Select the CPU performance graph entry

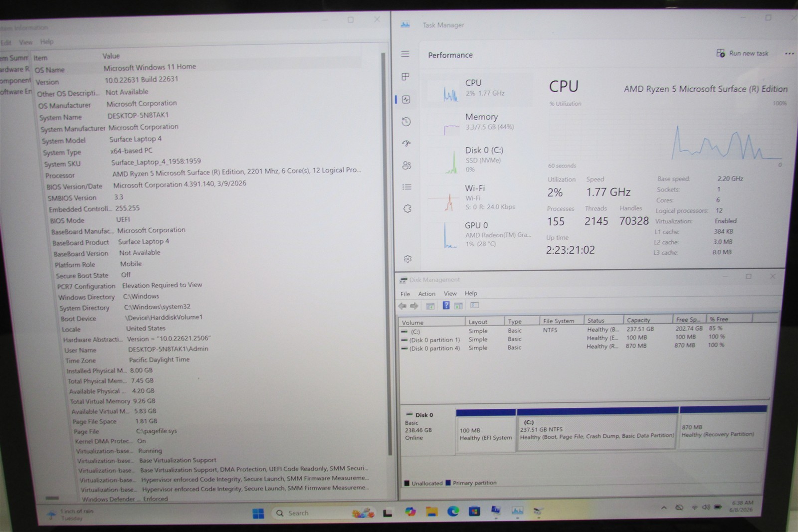(x=479, y=90)
